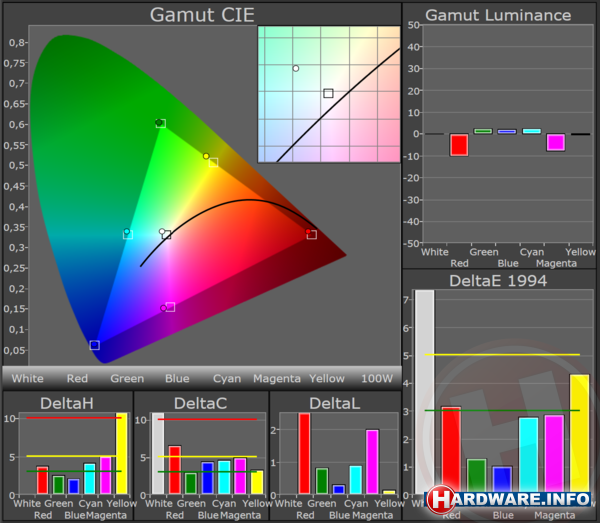Click the red bar in DeltaL chart

(x=304, y=454)
